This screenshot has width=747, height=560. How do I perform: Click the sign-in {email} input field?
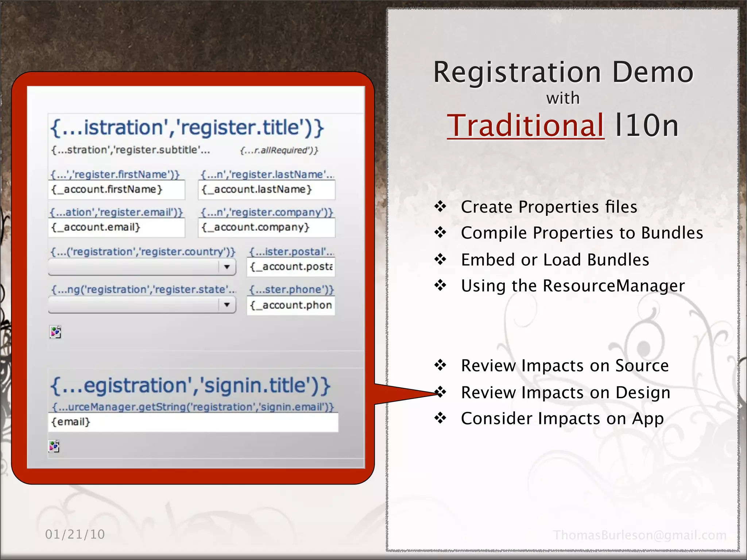(193, 422)
